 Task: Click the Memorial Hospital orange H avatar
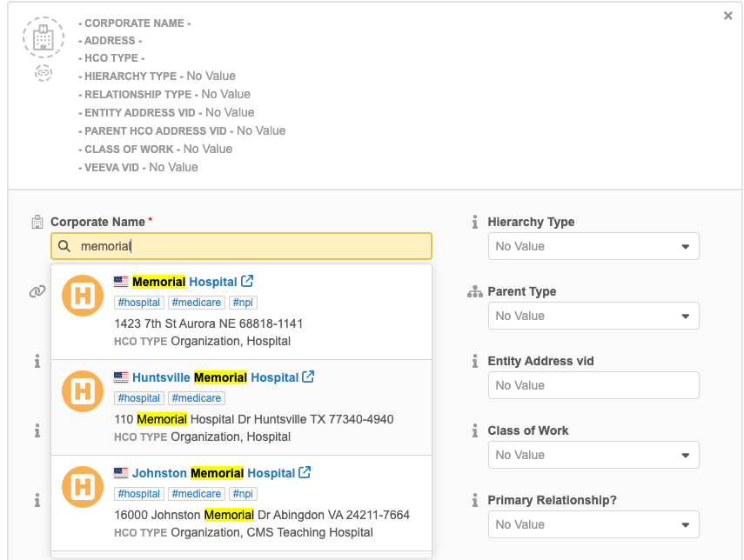(83, 297)
